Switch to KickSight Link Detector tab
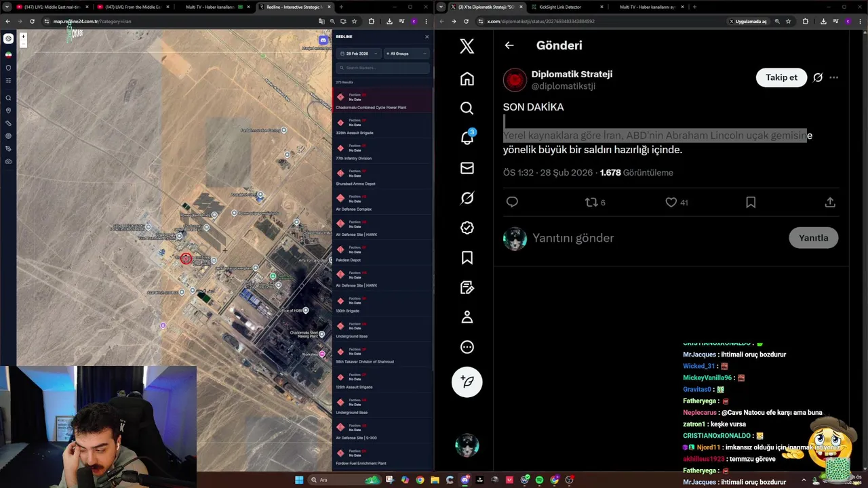 [x=568, y=7]
